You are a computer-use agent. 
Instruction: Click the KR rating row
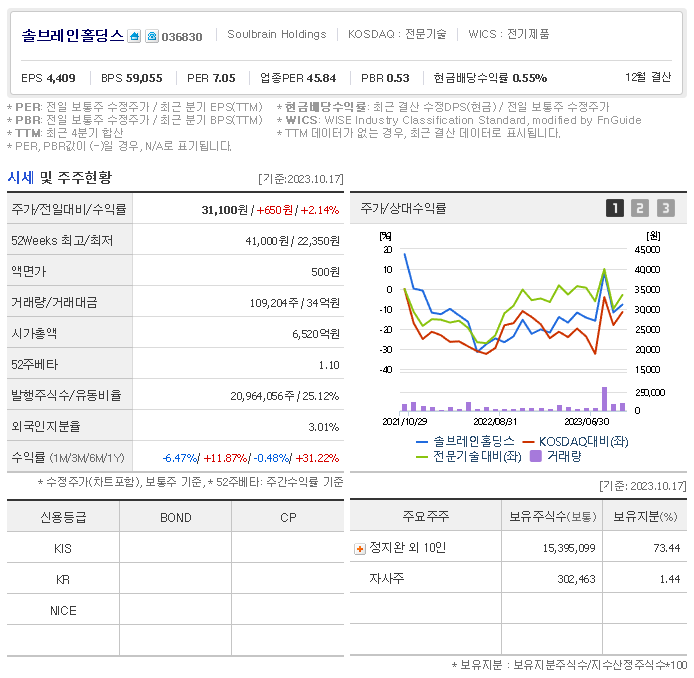(175, 580)
